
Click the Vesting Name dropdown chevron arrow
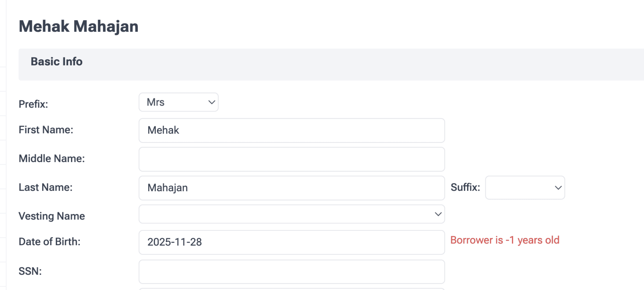pos(438,214)
